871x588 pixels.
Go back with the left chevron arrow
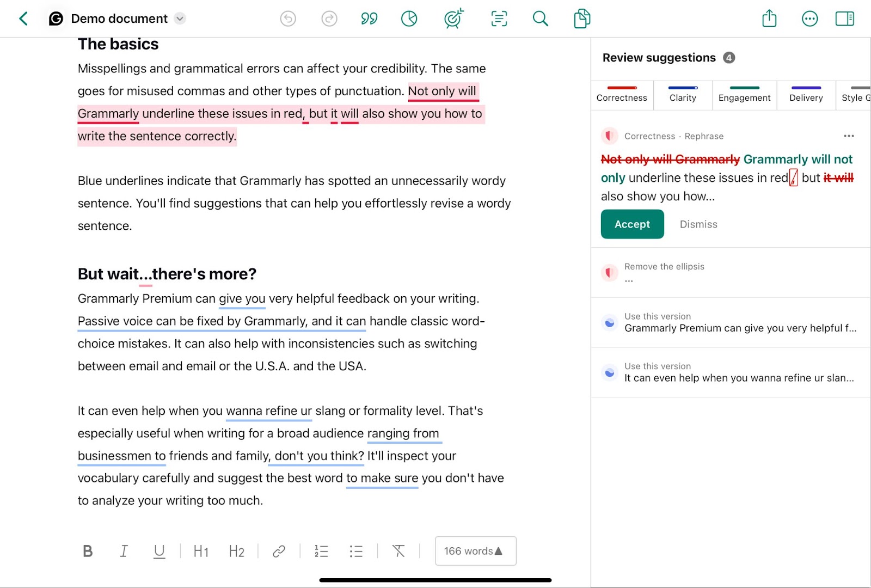click(23, 19)
